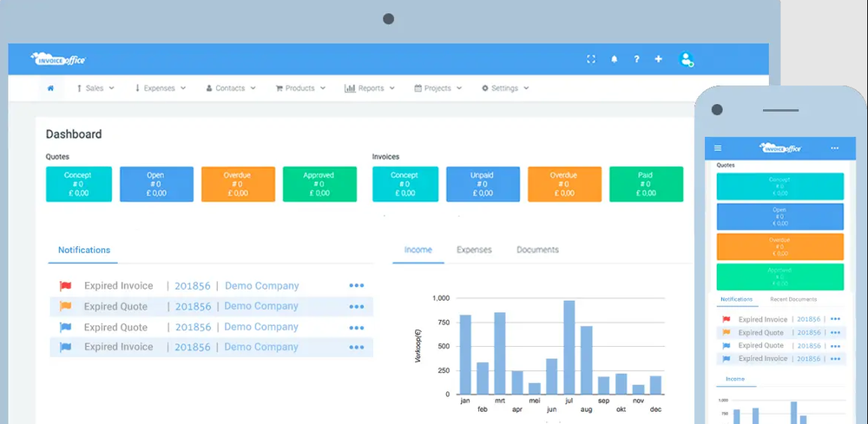This screenshot has width=868, height=424.
Task: Open Invoices Overdue tile
Action: [565, 184]
